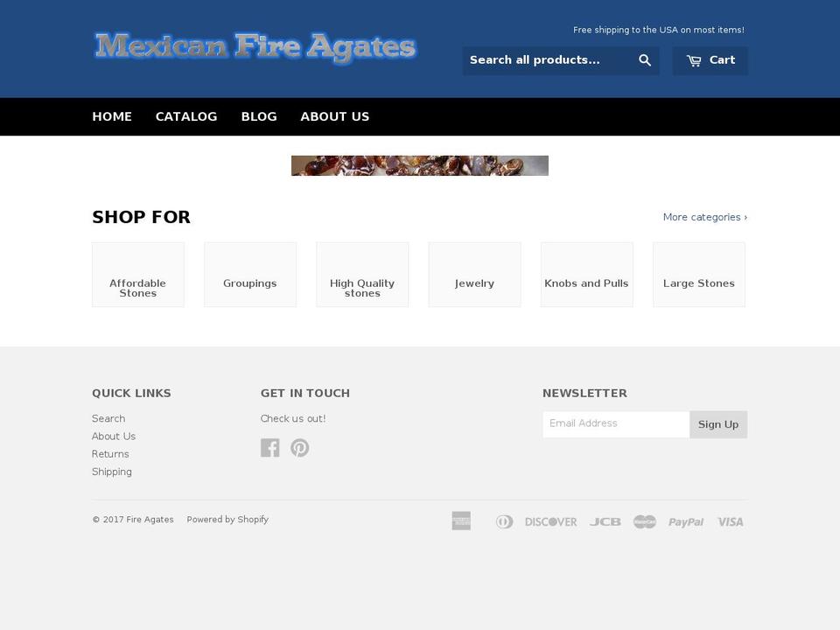Click the search magnifier icon
Screen dimensions: 840x630
click(x=645, y=60)
